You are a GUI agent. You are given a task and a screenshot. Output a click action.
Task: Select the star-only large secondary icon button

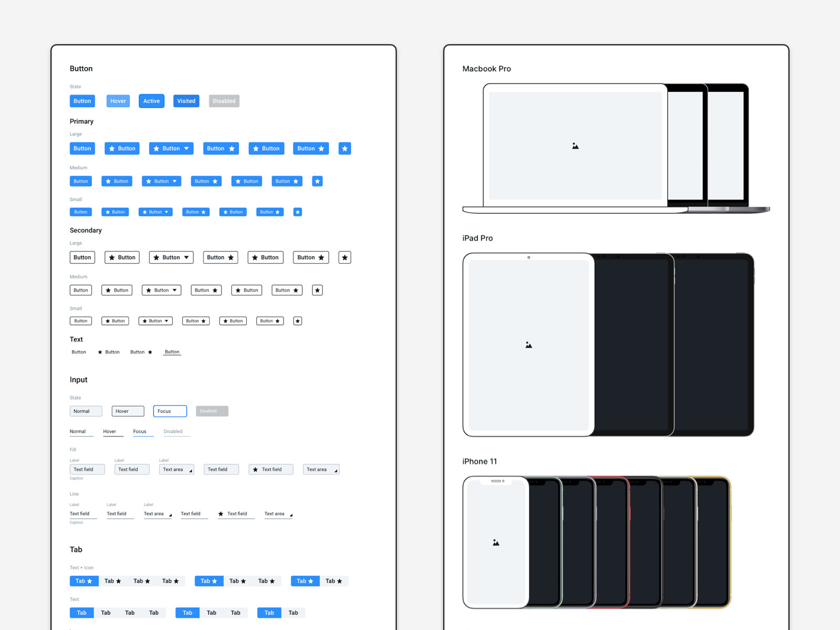[x=345, y=257]
